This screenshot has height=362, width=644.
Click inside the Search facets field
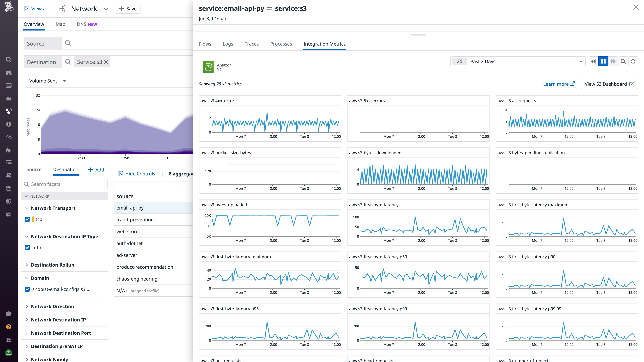pos(64,184)
